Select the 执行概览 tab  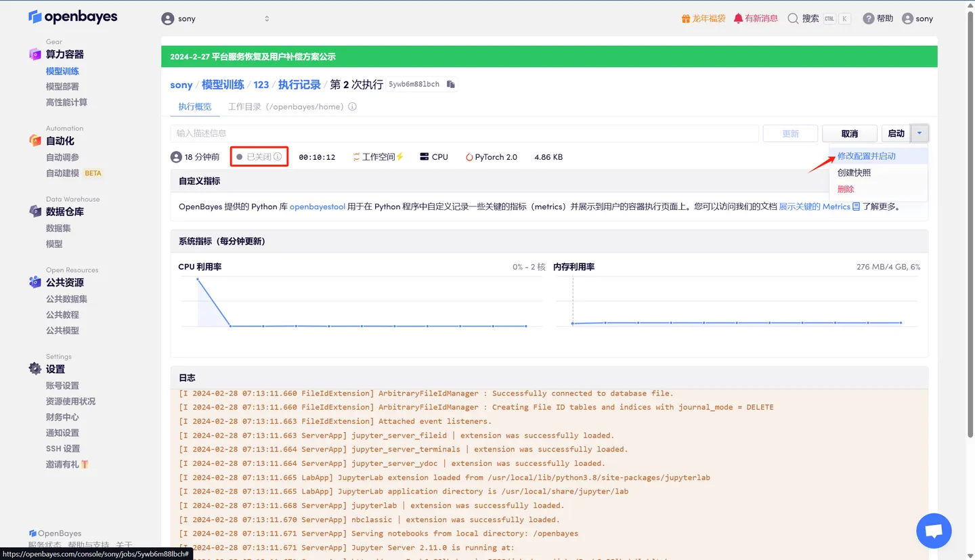pos(194,106)
